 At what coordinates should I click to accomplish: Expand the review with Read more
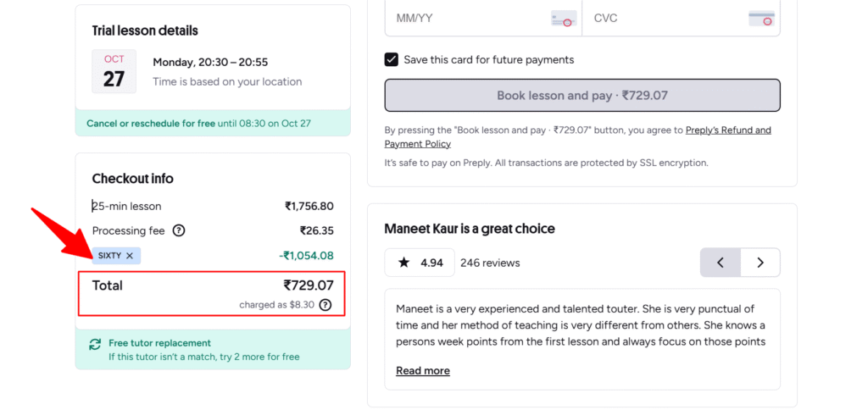pos(422,371)
